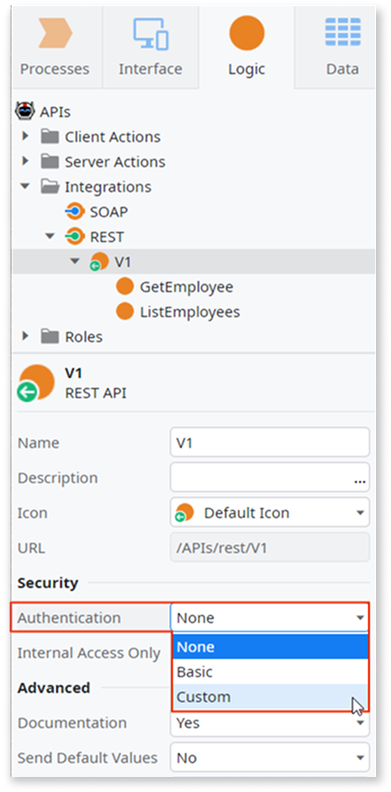The image size is (391, 792).
Task: Click the Data tab grid icon
Action: click(343, 32)
